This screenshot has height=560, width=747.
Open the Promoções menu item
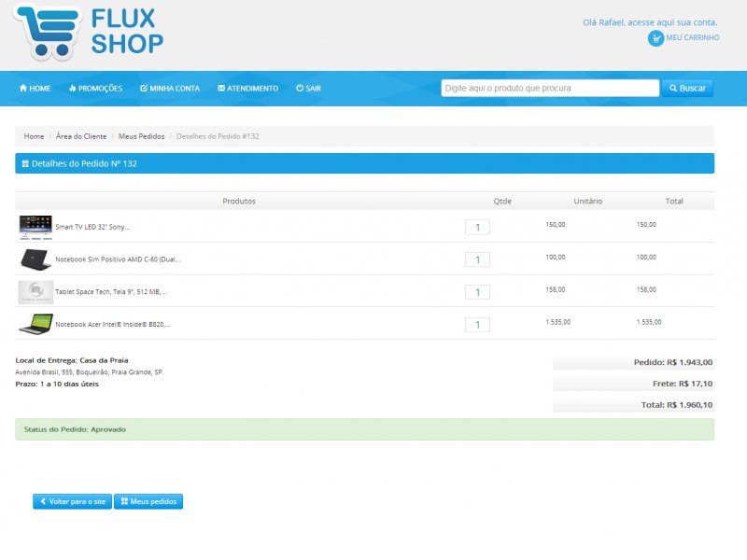pyautogui.click(x=96, y=88)
